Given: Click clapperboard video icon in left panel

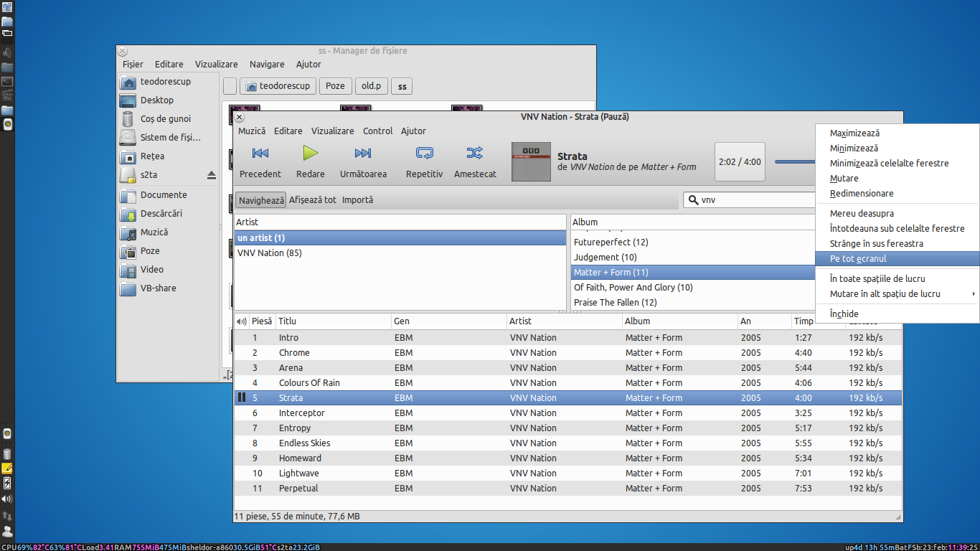Looking at the screenshot, I should click(x=7, y=95).
